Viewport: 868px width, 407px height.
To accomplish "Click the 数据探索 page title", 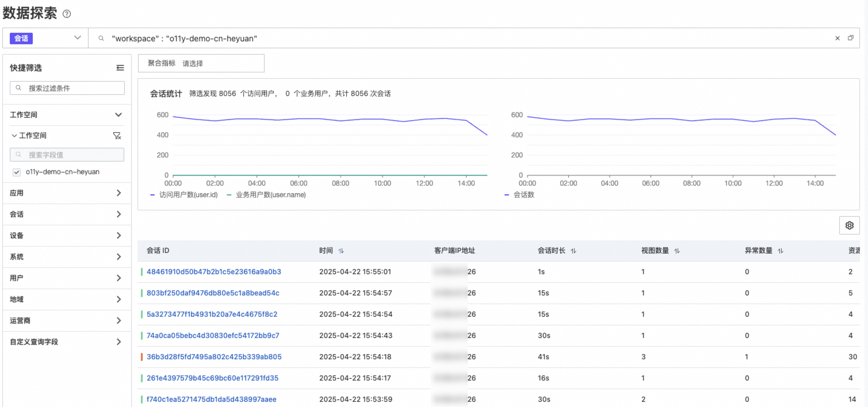I will coord(30,13).
